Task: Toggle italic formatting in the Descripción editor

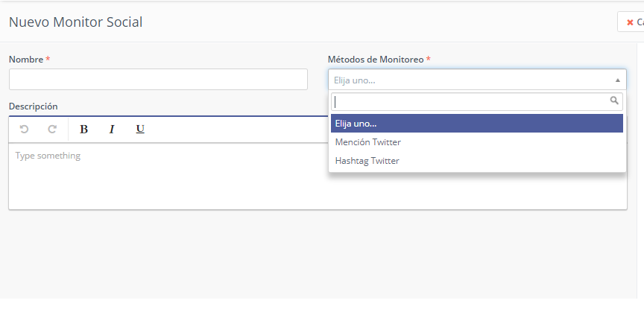Action: pos(112,130)
